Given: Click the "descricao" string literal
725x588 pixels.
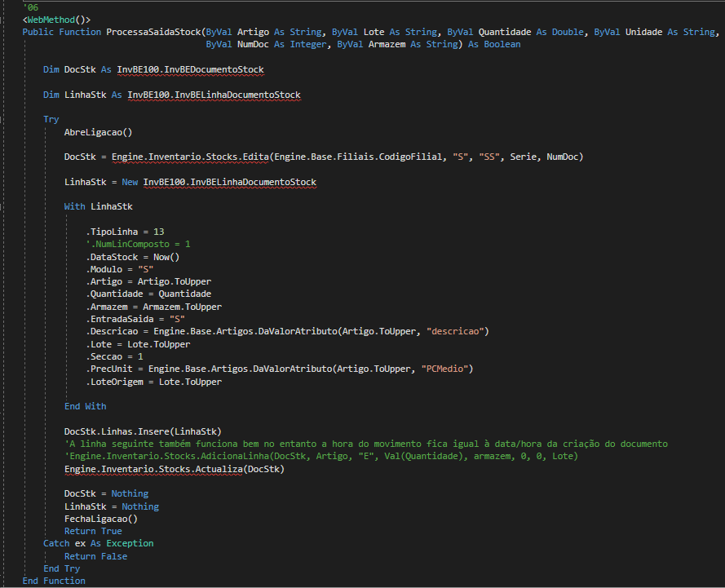Looking at the screenshot, I should click(458, 331).
